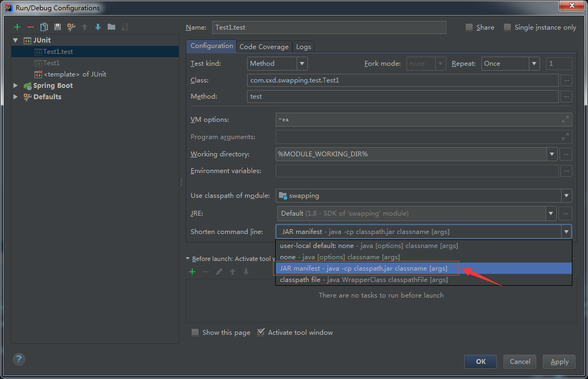This screenshot has height=379, width=588.
Task: Click the green plus under Before launch
Action: coord(192,272)
